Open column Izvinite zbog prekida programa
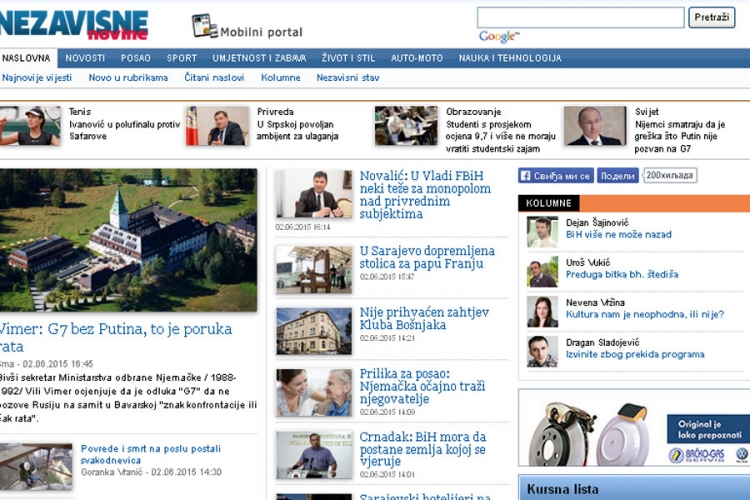 [635, 355]
